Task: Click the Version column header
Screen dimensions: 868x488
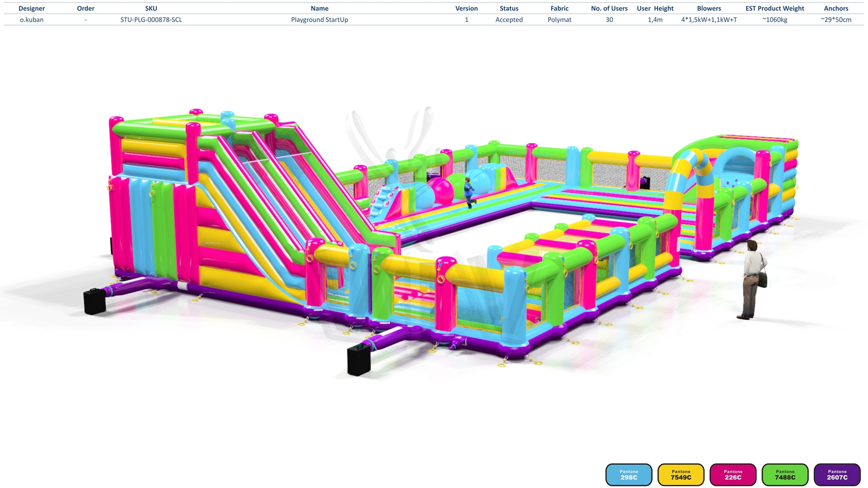Action: click(467, 9)
